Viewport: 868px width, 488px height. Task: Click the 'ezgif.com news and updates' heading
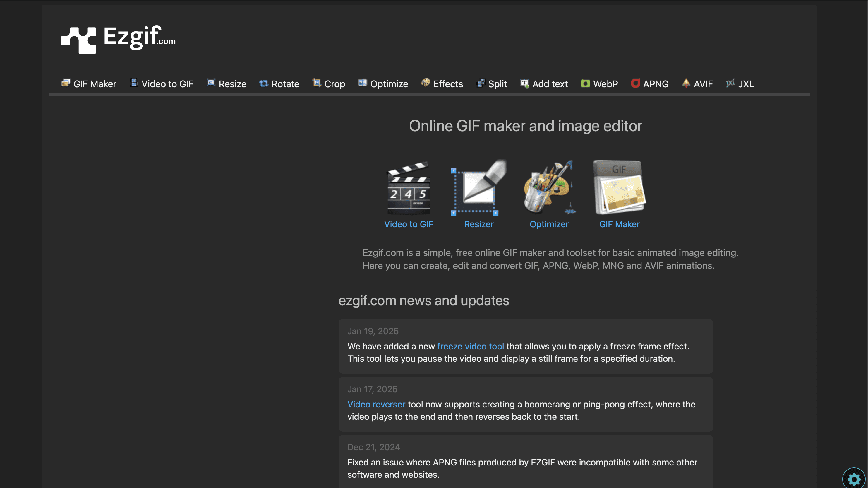tap(424, 301)
